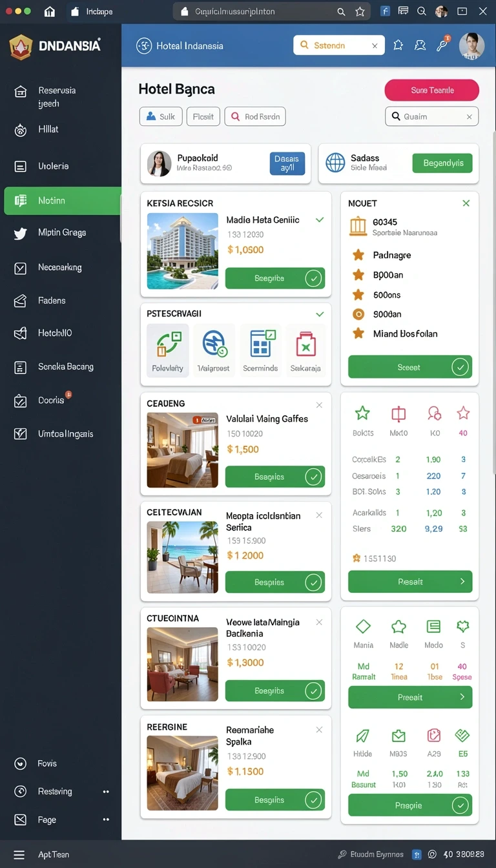Open the user profile avatar
Screen dimensions: 496x868
pos(471,46)
